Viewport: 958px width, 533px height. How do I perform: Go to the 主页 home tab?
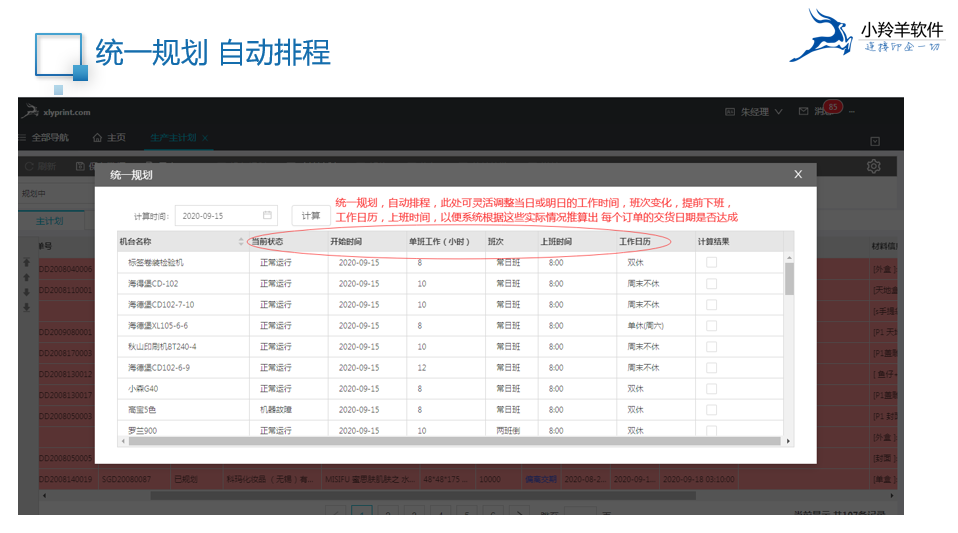109,138
